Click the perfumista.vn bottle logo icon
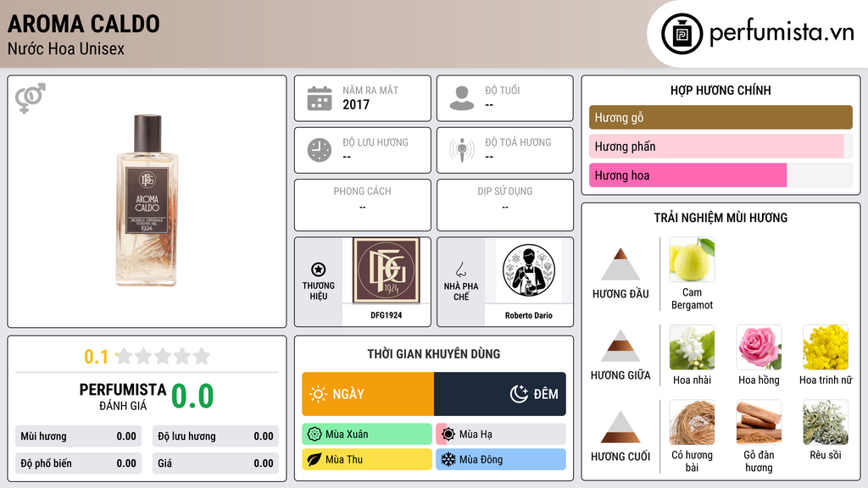The height and width of the screenshot is (488, 868). [x=682, y=34]
